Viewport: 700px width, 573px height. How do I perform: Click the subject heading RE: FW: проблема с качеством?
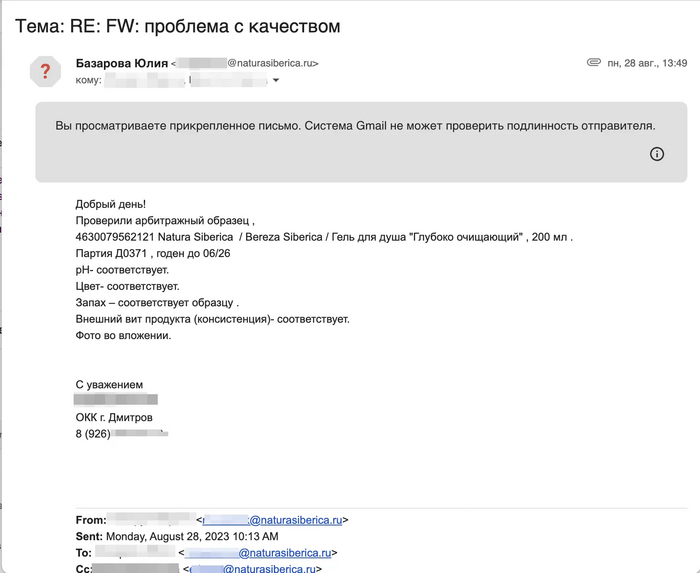[x=176, y=25]
